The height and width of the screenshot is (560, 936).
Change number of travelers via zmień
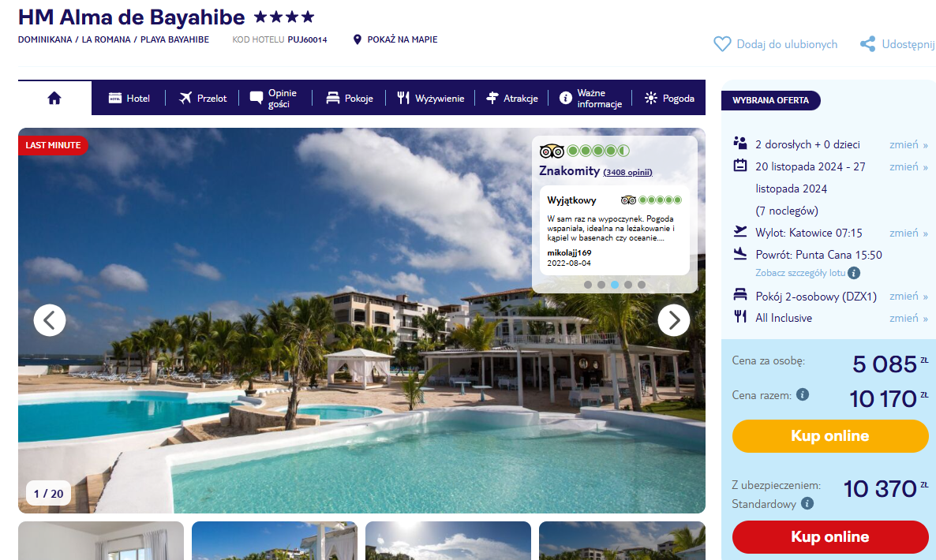908,144
